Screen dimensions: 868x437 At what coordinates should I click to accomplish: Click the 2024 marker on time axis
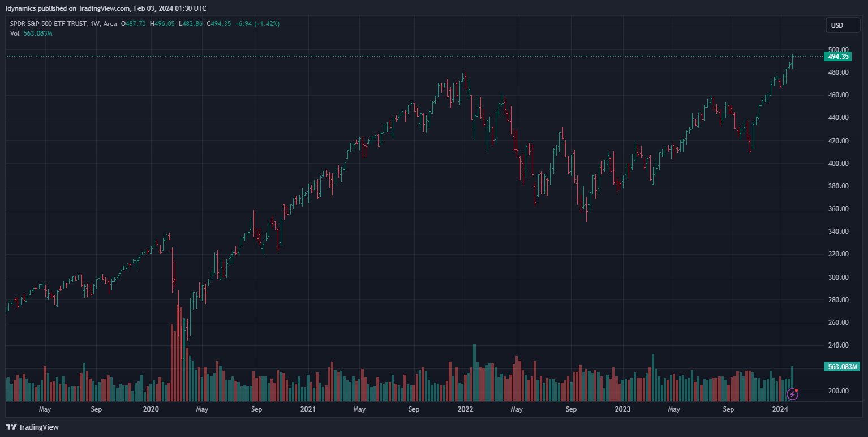coord(780,409)
